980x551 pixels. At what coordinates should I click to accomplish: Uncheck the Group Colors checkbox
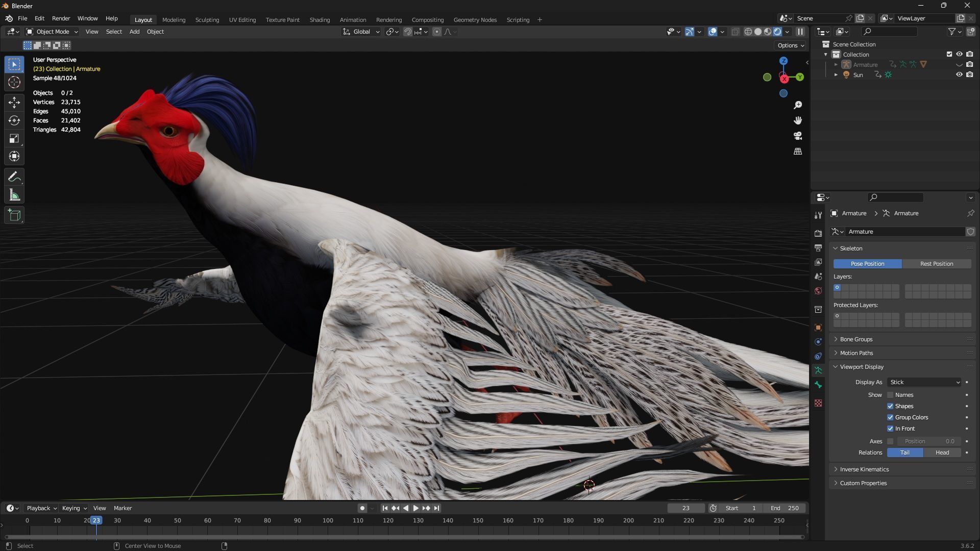[x=890, y=417]
